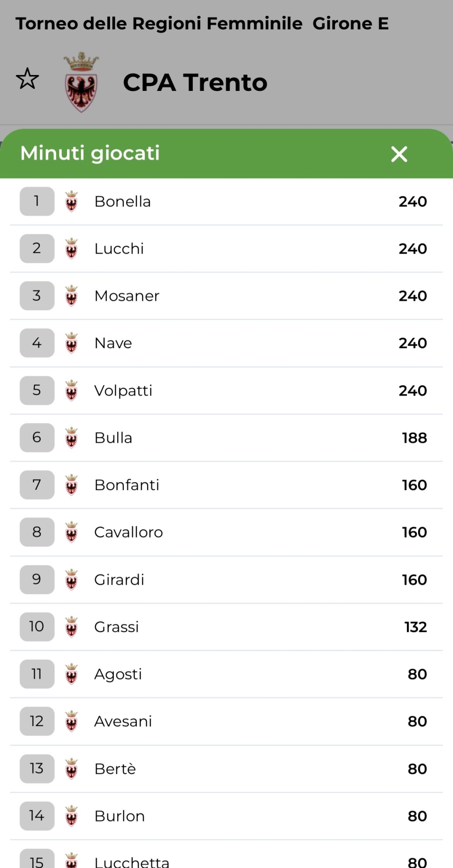Select player Mosaner in the list
453x868 pixels.
[127, 296]
